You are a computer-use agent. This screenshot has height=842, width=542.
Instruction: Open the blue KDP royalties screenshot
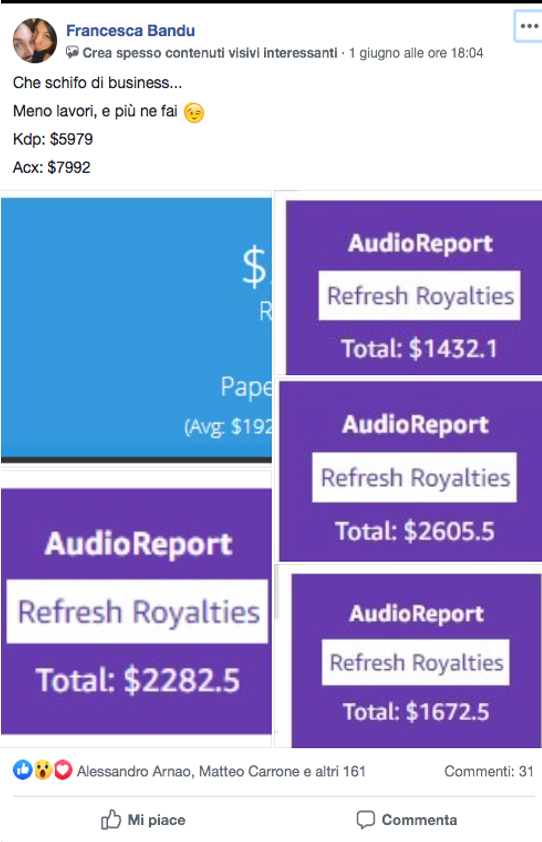[136, 330]
